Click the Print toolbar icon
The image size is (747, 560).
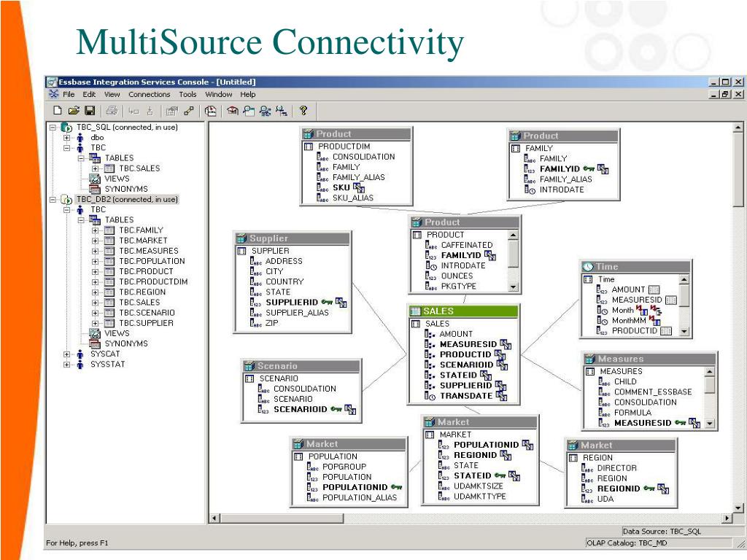(x=112, y=111)
